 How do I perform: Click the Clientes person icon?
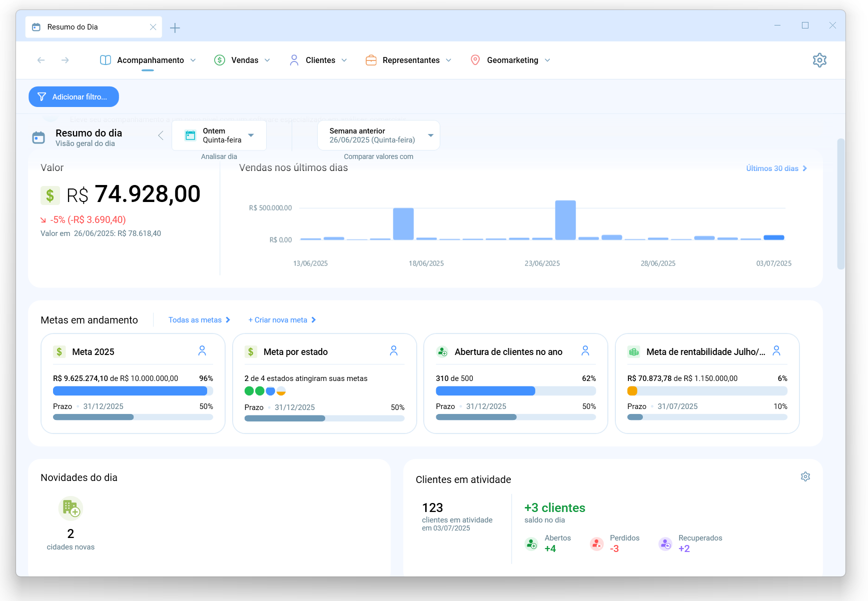click(x=294, y=60)
